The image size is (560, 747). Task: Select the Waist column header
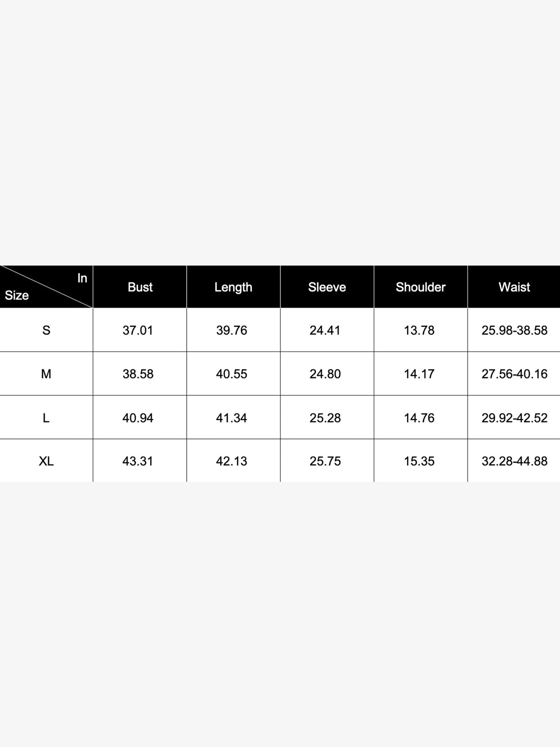[514, 287]
